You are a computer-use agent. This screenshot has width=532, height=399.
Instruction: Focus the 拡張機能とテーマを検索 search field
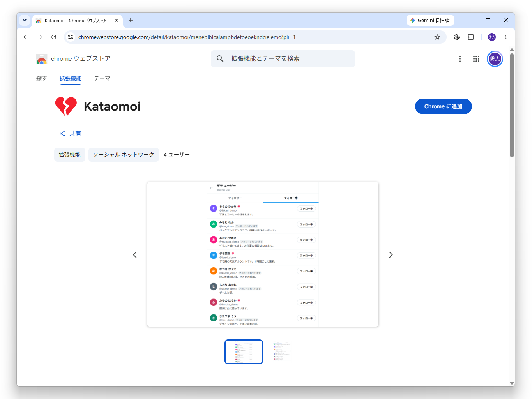click(283, 59)
